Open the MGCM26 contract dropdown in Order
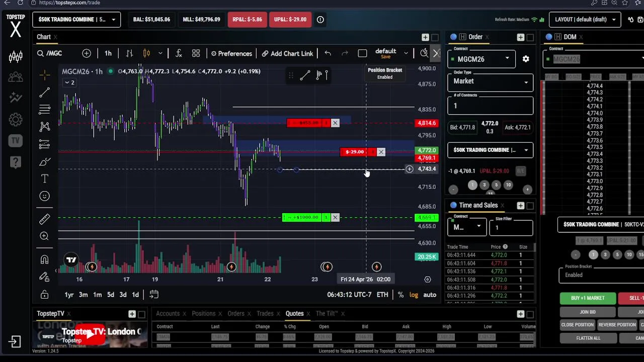 tap(481, 59)
